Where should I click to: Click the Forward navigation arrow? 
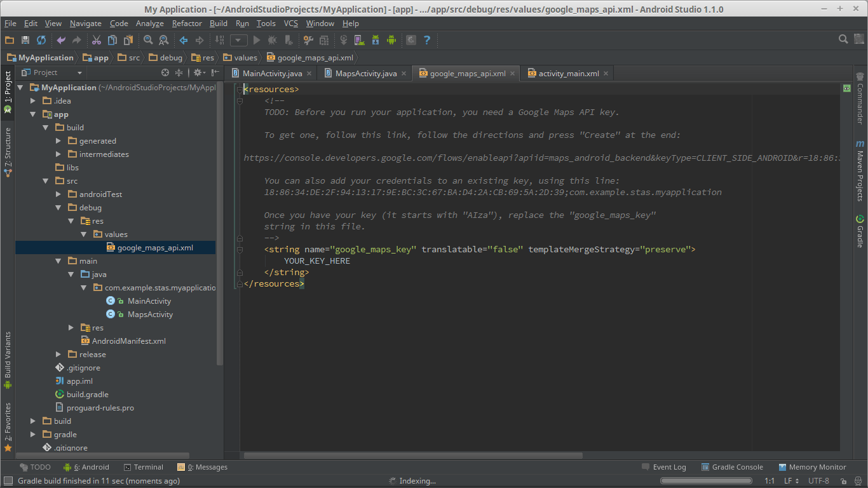click(200, 40)
